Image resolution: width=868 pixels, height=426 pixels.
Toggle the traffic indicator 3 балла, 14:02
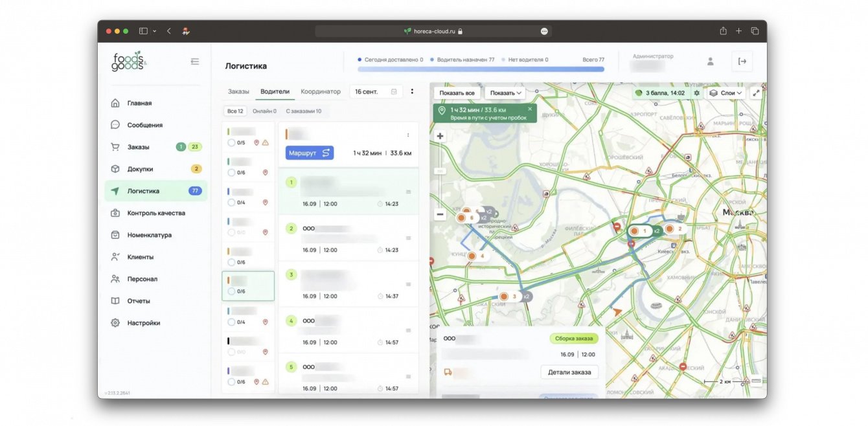point(660,93)
